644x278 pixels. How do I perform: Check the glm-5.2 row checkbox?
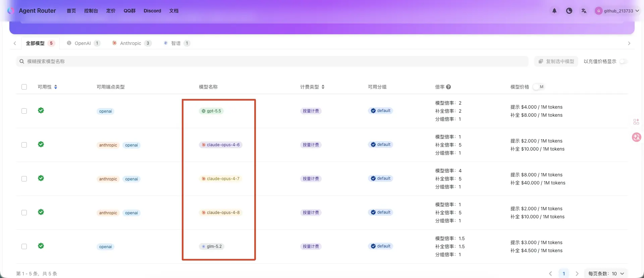(x=24, y=246)
